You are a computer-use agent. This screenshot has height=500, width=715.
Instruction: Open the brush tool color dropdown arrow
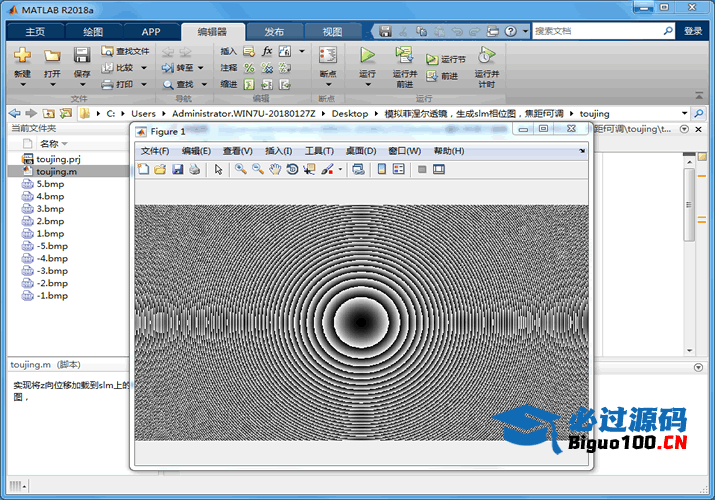coord(340,170)
